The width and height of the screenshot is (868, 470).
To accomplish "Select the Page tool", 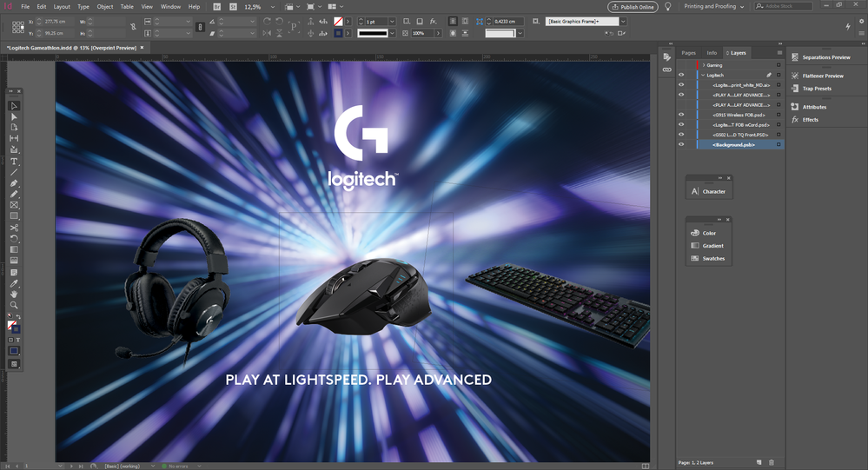I will [14, 128].
